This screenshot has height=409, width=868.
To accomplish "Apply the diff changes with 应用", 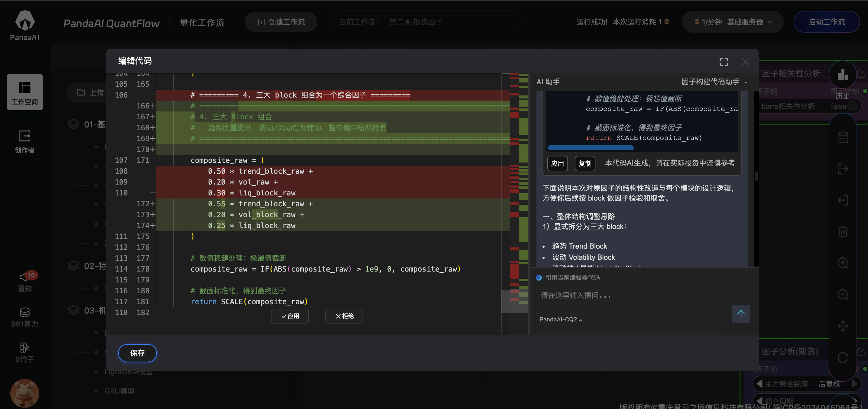I will point(290,316).
